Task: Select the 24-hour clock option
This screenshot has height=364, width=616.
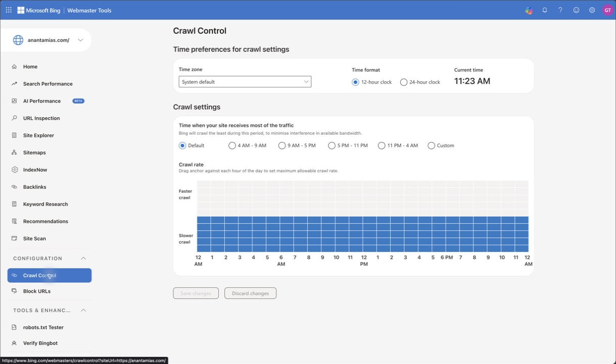Action: pyautogui.click(x=404, y=82)
